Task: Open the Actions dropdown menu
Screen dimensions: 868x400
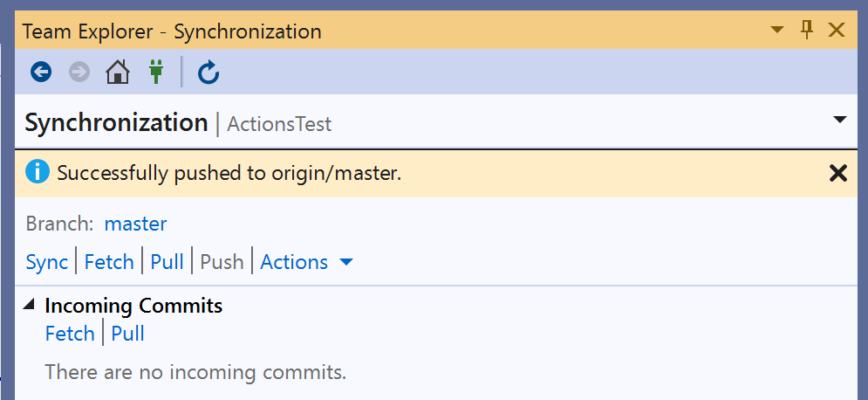Action: (x=307, y=261)
